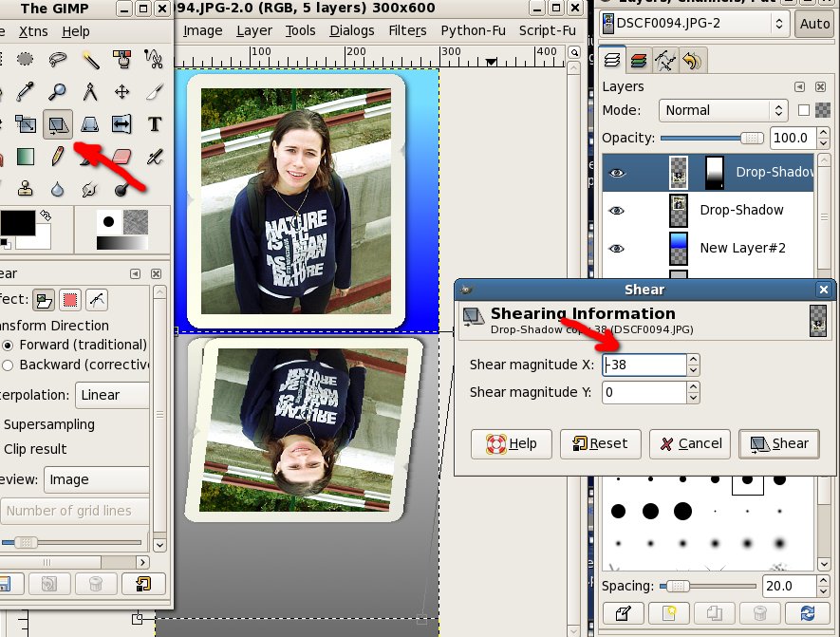Screen dimensions: 840x637
Task: Select the Scissors Select tool
Action: pos(155,59)
